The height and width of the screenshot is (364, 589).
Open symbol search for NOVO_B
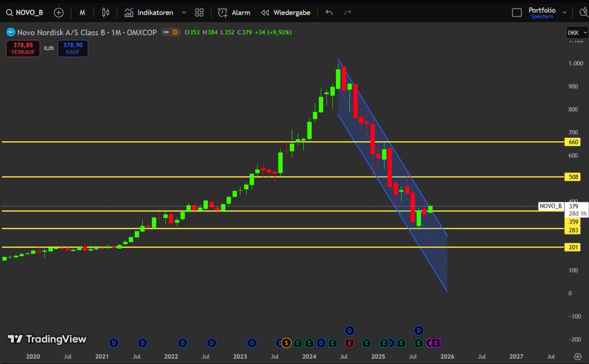(25, 13)
